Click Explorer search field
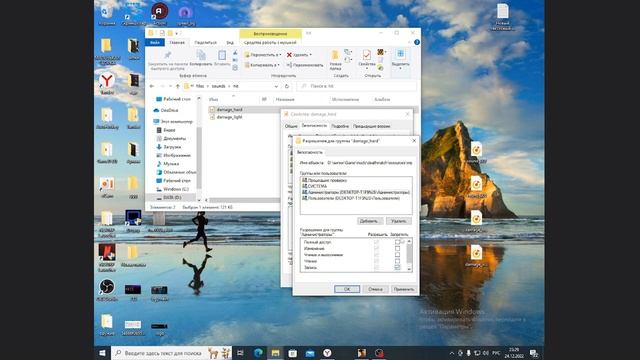 pos(357,86)
